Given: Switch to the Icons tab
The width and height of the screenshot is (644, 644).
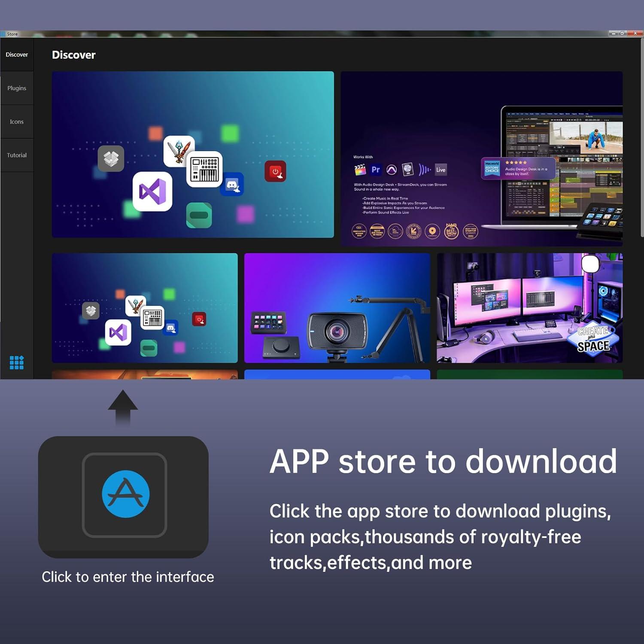Looking at the screenshot, I should (x=17, y=122).
